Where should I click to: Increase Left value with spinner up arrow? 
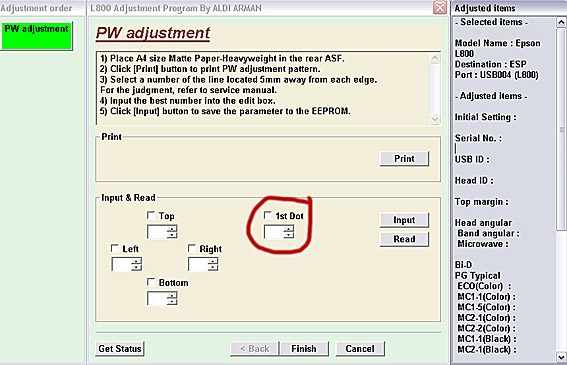tap(136, 261)
